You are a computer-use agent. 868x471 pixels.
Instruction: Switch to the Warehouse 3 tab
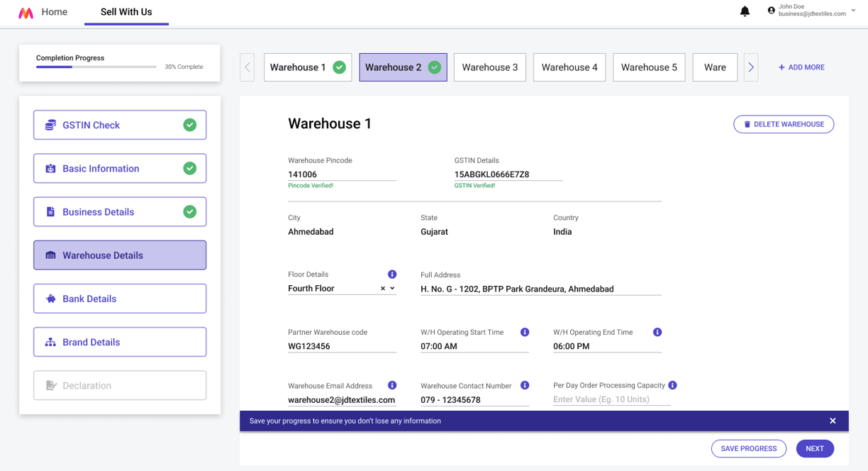click(490, 67)
